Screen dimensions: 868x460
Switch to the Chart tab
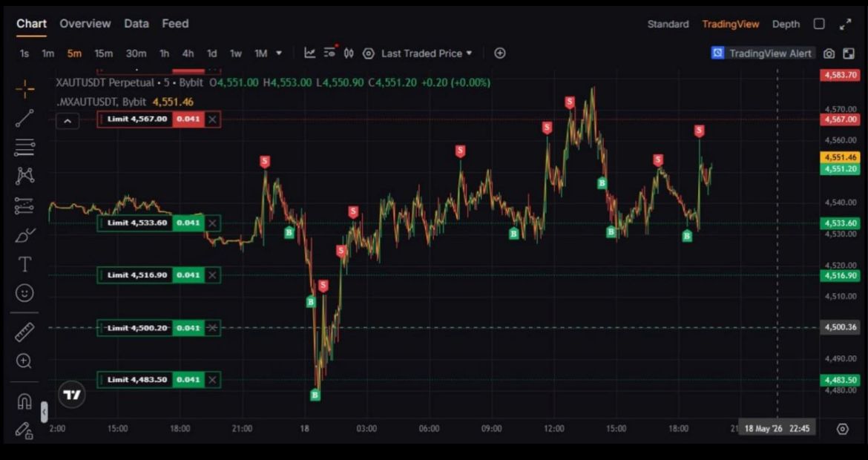(x=32, y=24)
